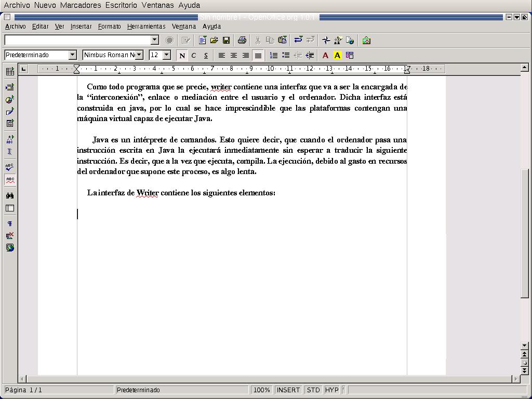532x399 pixels.
Task: Click the INSERT mode status bar field
Action: pos(288,390)
